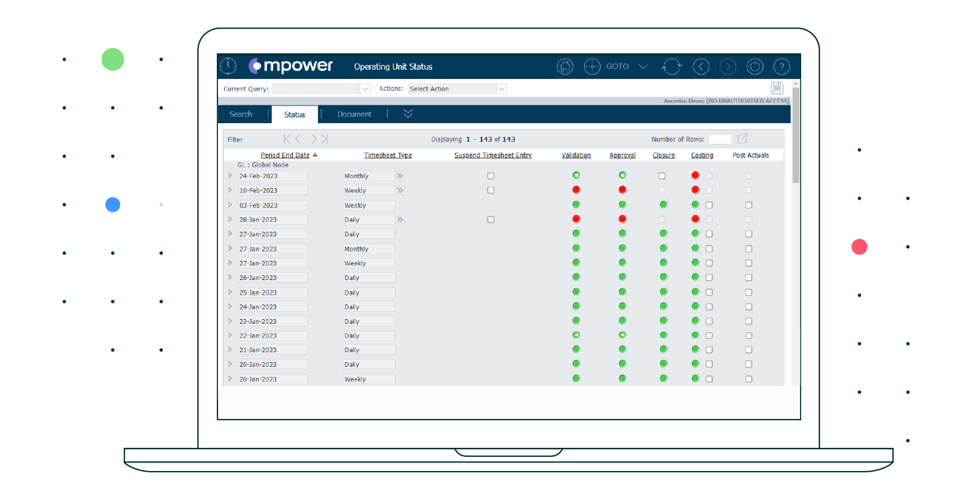The image size is (980, 495).
Task: Open the Current Query dropdown
Action: tap(365, 89)
